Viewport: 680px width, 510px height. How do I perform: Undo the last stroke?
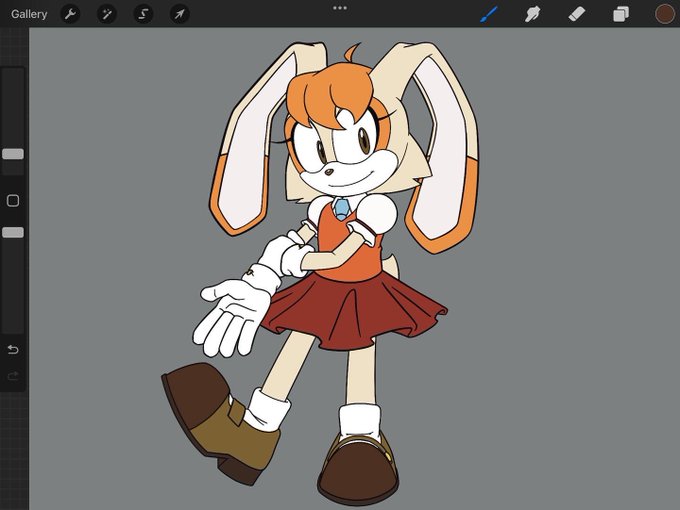click(x=13, y=349)
